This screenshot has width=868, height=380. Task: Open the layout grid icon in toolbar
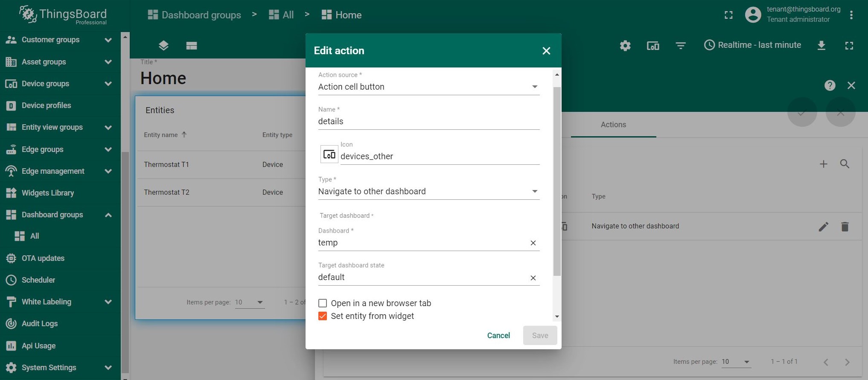tap(192, 46)
